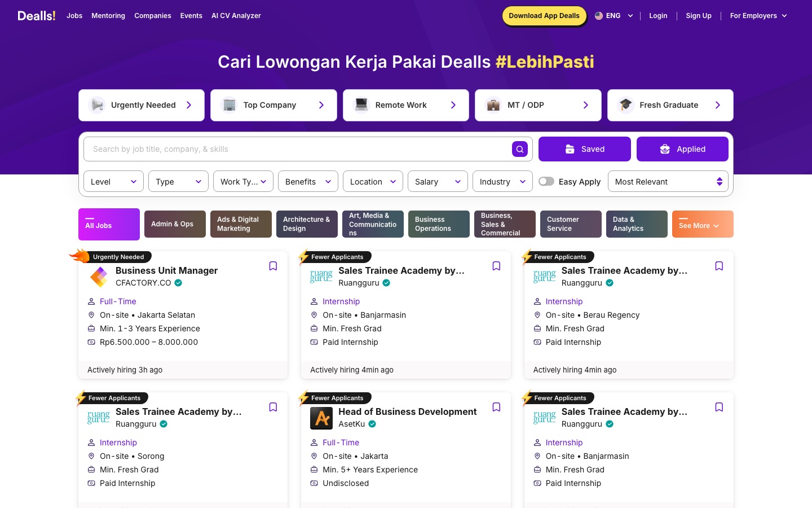View Applied jobs
Image resolution: width=812 pixels, height=508 pixels.
[x=682, y=149]
